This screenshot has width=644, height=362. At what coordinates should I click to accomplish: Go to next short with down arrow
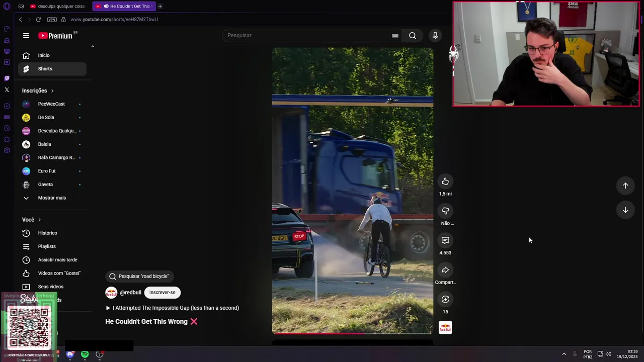coord(625,210)
